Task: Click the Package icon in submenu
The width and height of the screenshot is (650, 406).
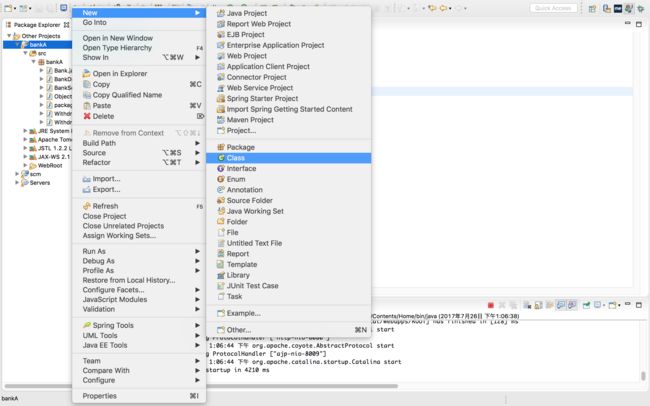Action: pos(221,147)
